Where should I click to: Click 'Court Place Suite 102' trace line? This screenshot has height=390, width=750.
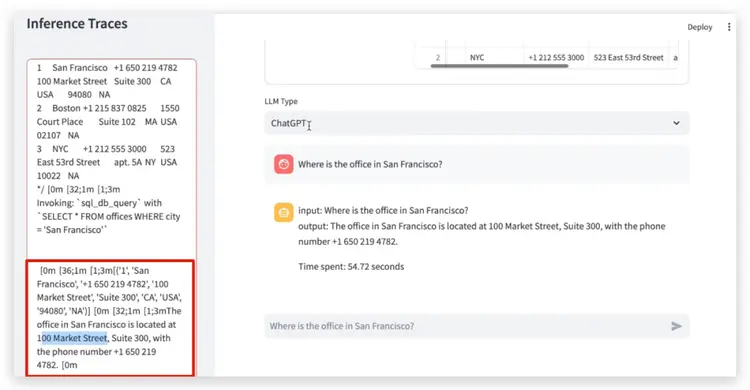[107, 122]
